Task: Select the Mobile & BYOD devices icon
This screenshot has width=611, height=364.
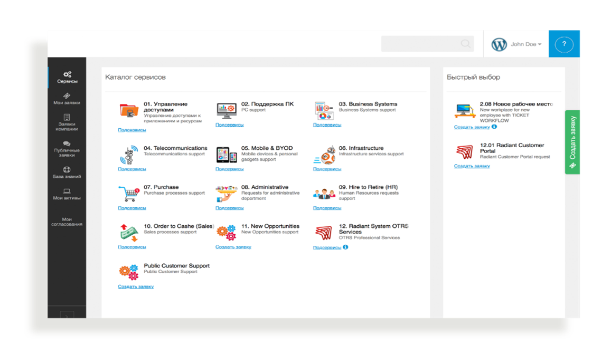Action: pos(226,155)
